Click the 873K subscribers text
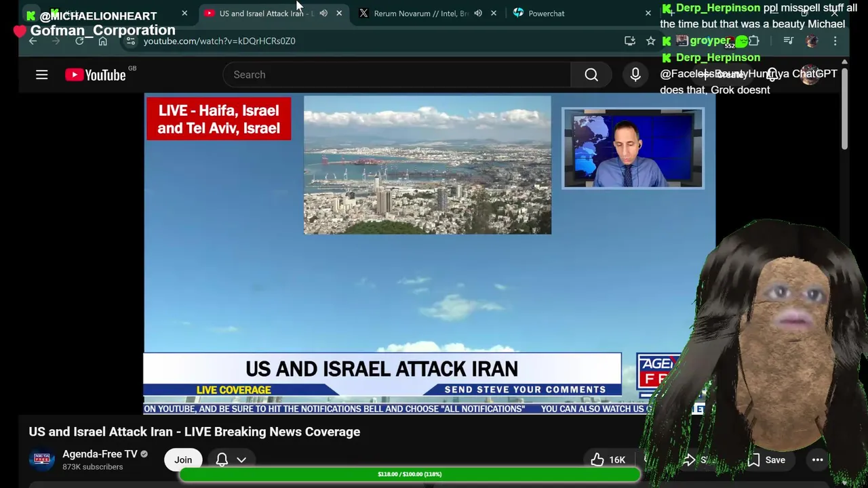Image resolution: width=868 pixels, height=488 pixels. pos(92,467)
